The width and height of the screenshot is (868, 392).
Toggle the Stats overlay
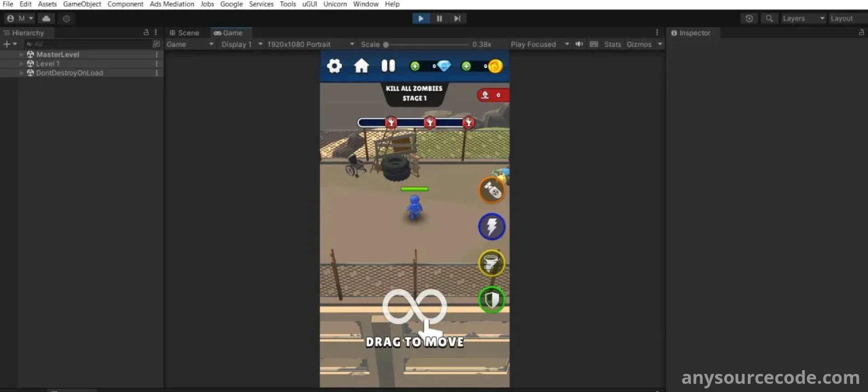pos(613,44)
